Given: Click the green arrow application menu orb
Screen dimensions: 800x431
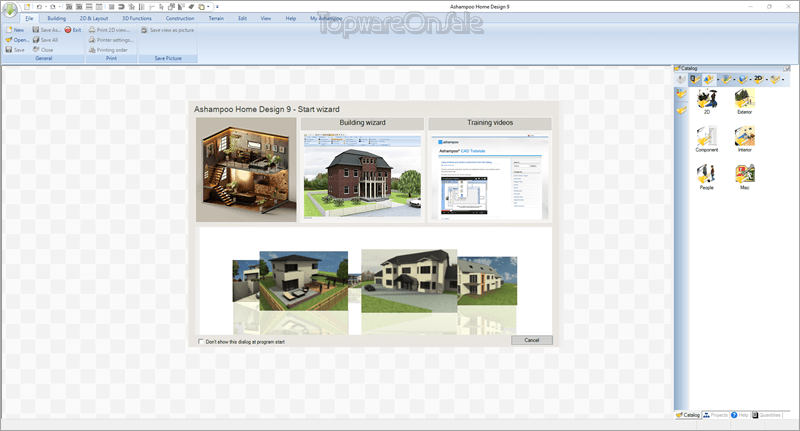Looking at the screenshot, I should pos(10,10).
